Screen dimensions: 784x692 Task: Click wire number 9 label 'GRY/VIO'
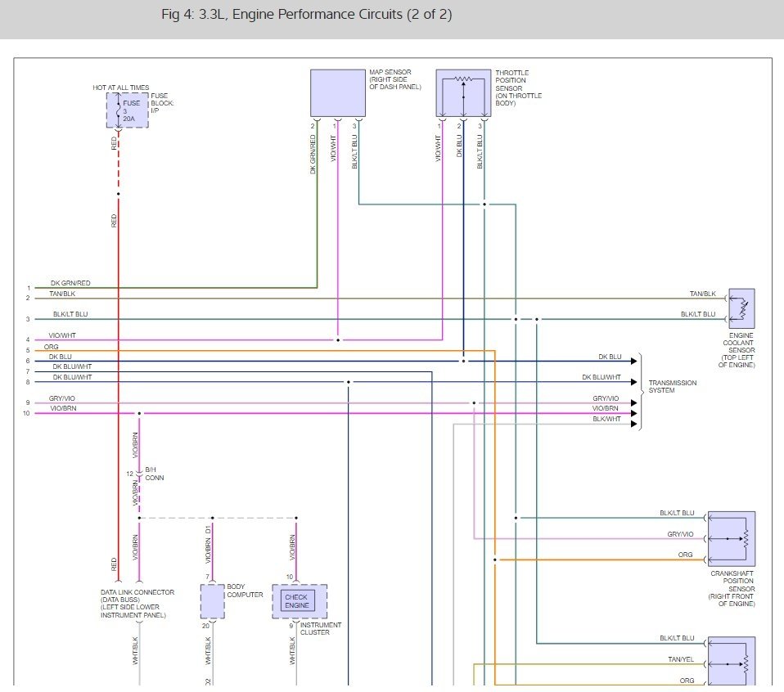point(62,398)
